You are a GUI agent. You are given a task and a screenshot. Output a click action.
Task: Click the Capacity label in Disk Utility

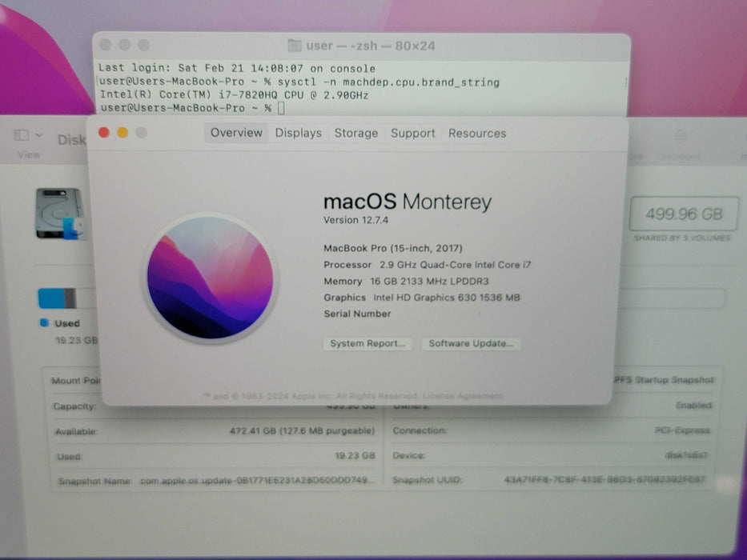[x=74, y=406]
